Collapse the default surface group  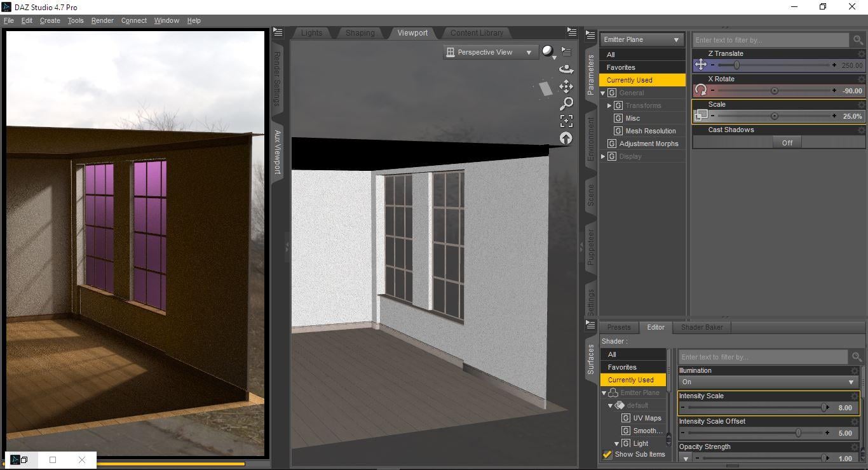(611, 406)
